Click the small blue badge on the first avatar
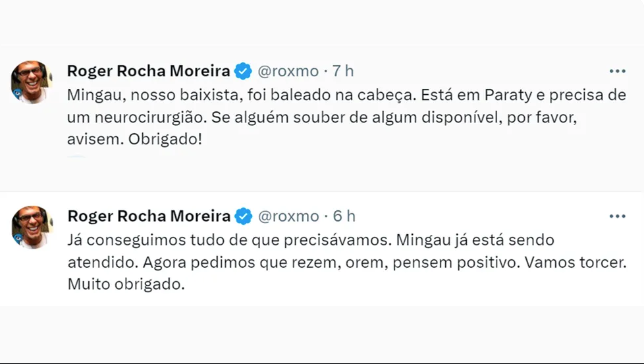Image resolution: width=644 pixels, height=364 pixels. point(17,94)
